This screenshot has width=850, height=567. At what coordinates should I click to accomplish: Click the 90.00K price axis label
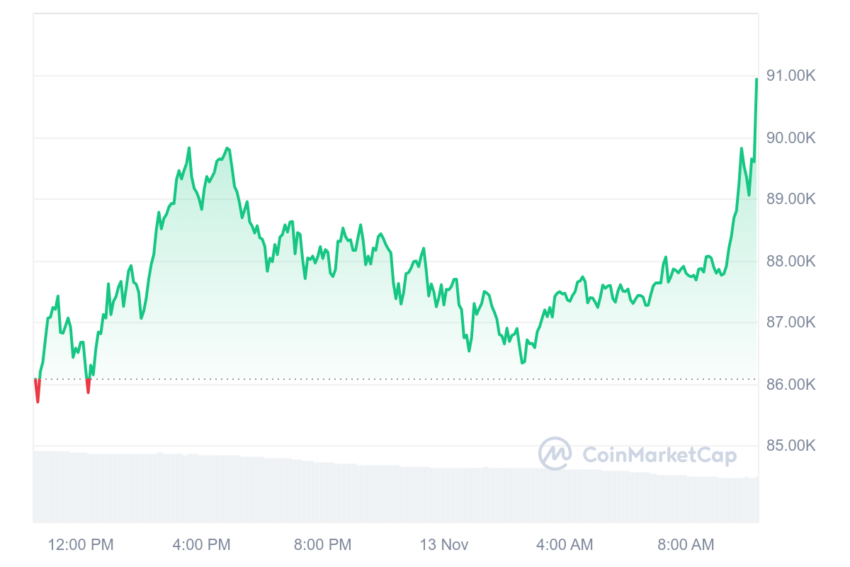(790, 138)
